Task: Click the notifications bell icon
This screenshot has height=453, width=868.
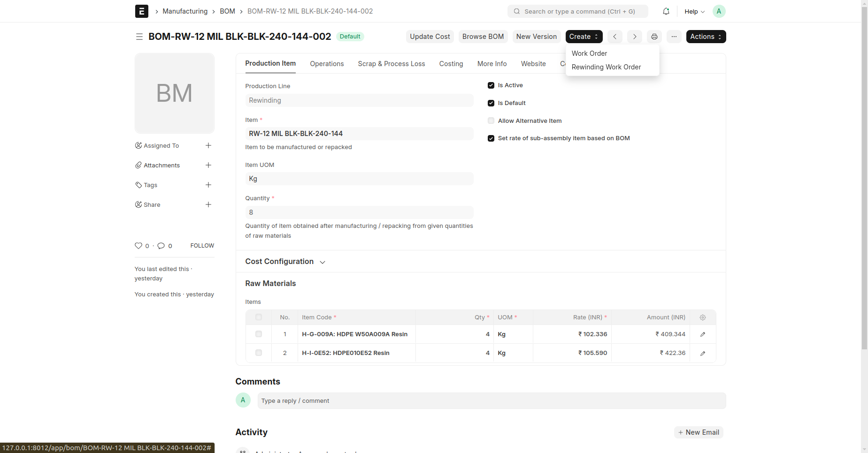Action: [666, 11]
